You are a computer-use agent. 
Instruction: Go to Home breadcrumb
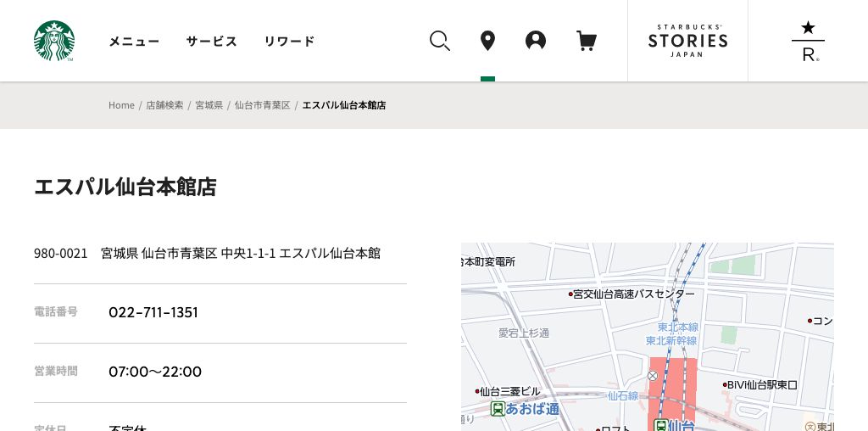(x=121, y=105)
